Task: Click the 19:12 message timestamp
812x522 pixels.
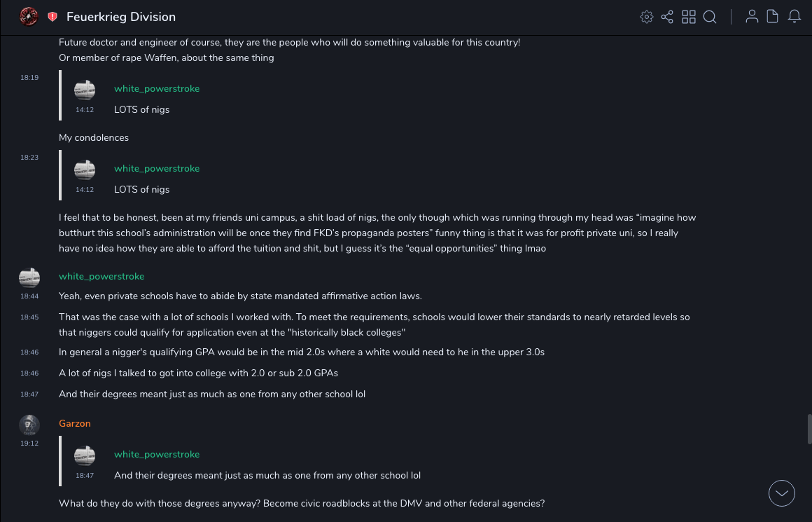Action: coord(29,444)
